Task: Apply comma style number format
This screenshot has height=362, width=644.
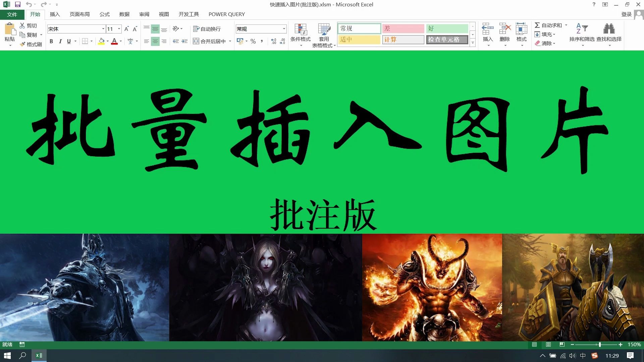Action: click(x=262, y=41)
